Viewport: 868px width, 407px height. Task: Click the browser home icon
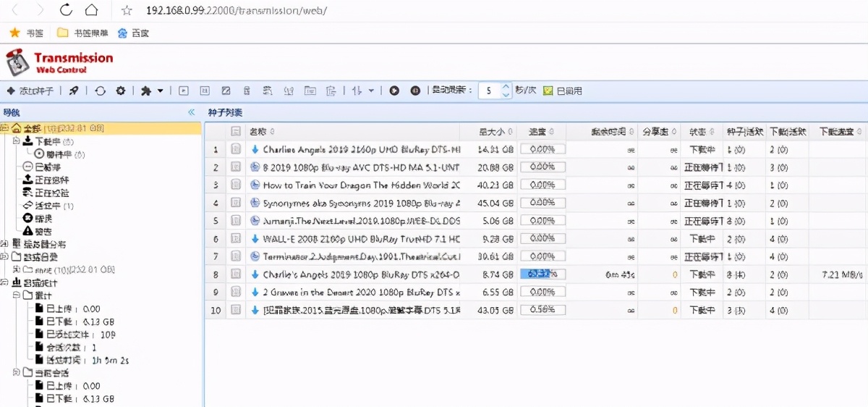coord(92,10)
